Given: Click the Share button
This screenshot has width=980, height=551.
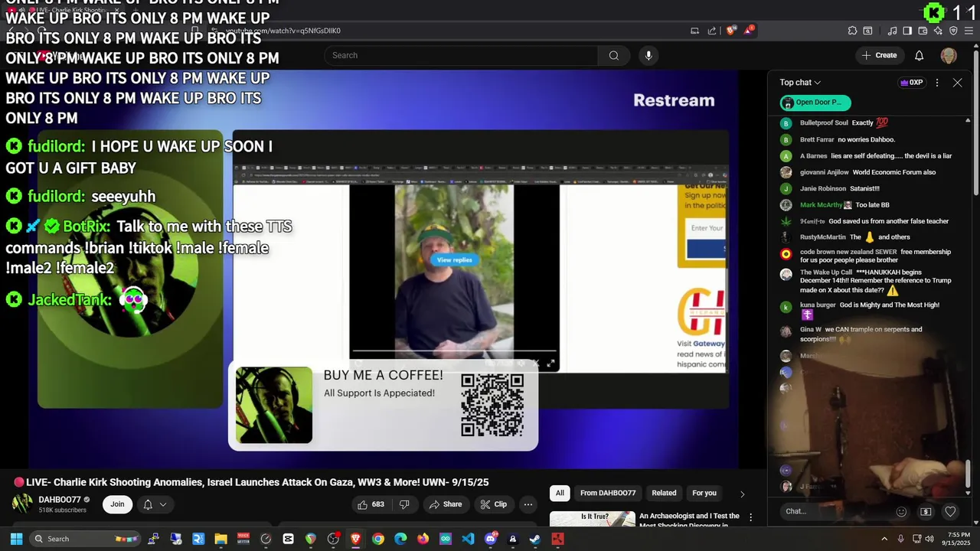Looking at the screenshot, I should pos(445,504).
